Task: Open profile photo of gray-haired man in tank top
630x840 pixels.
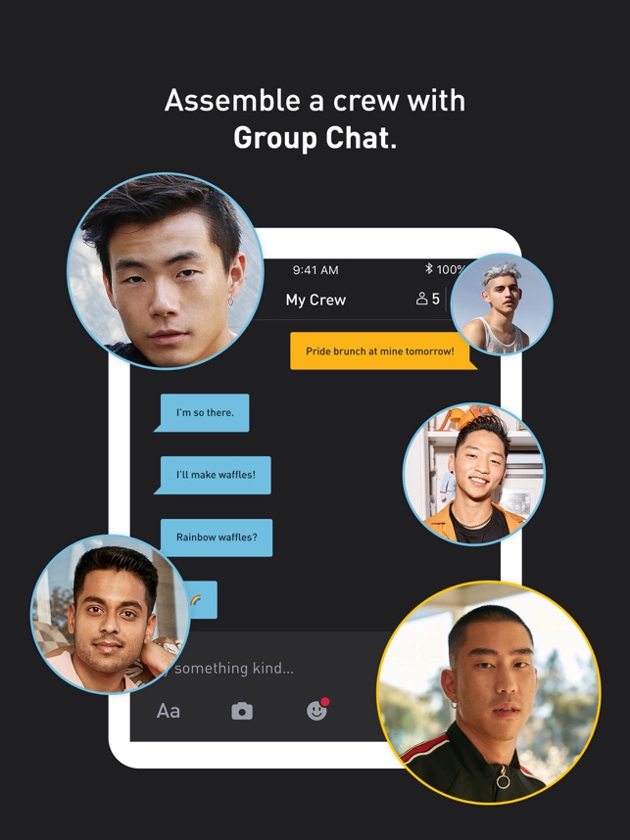Action: 502,304
